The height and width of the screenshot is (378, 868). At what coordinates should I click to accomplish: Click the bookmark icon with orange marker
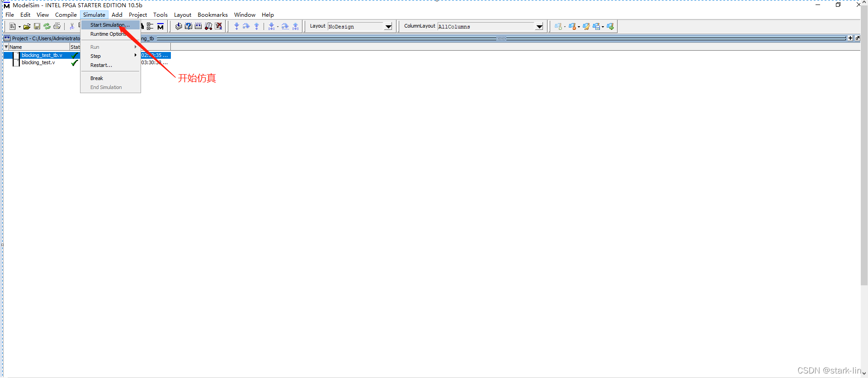[572, 26]
